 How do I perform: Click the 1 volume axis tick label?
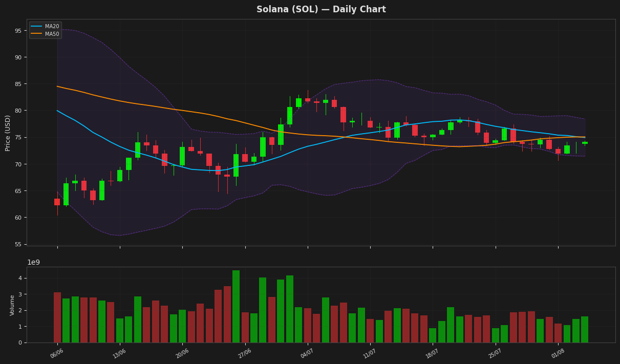coord(20,327)
